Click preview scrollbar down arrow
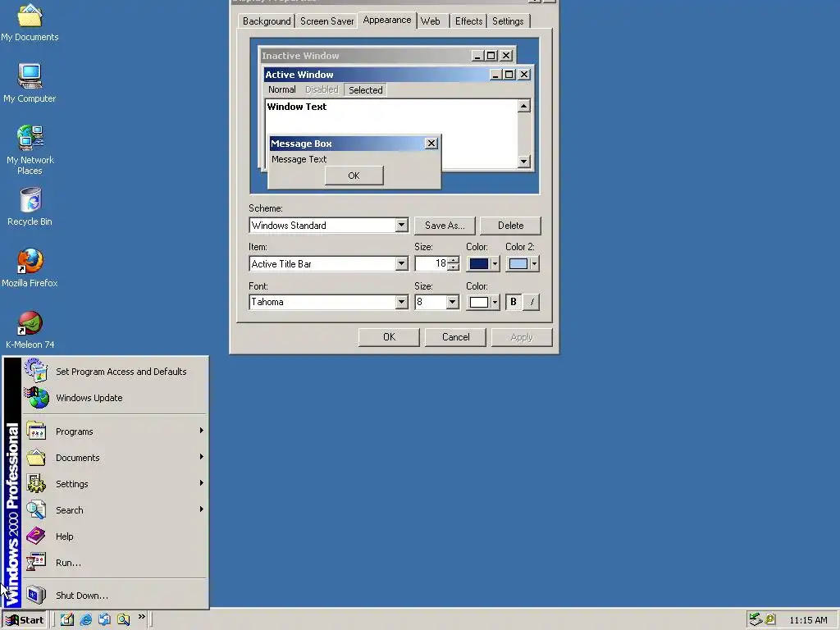 524,161
